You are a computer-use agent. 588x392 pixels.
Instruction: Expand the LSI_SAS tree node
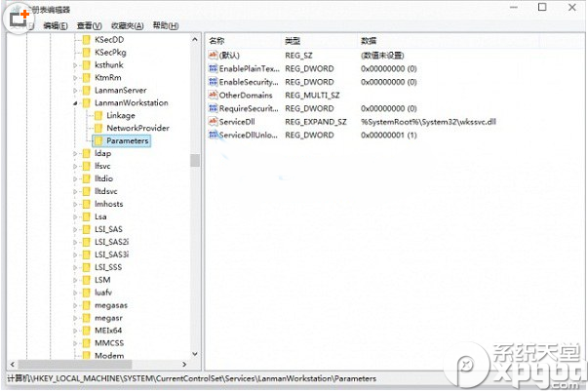(75, 229)
